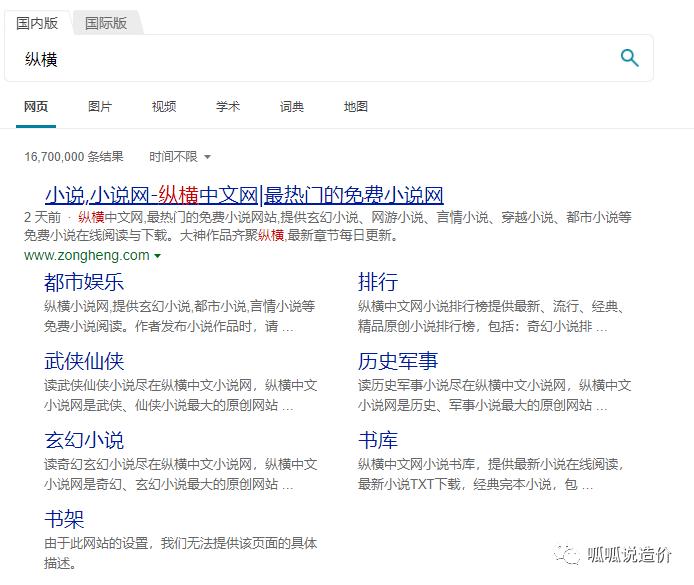Open the 书库 sitelink
694x585 pixels.
pos(378,440)
